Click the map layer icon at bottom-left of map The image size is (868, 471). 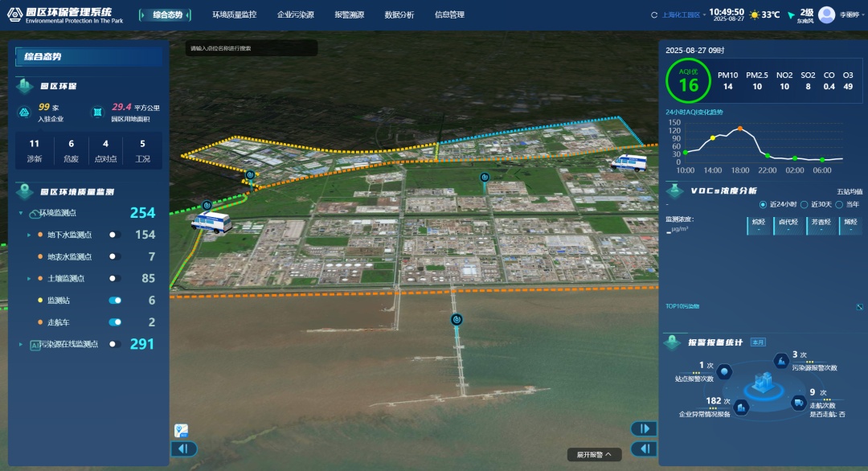182,432
